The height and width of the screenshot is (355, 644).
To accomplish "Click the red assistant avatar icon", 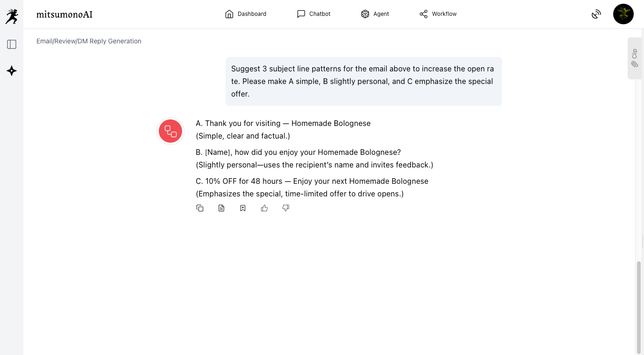I will coord(170,131).
